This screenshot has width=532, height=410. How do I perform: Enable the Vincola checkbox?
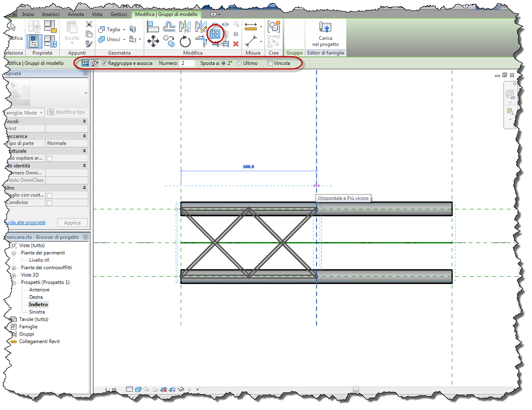[x=269, y=63]
